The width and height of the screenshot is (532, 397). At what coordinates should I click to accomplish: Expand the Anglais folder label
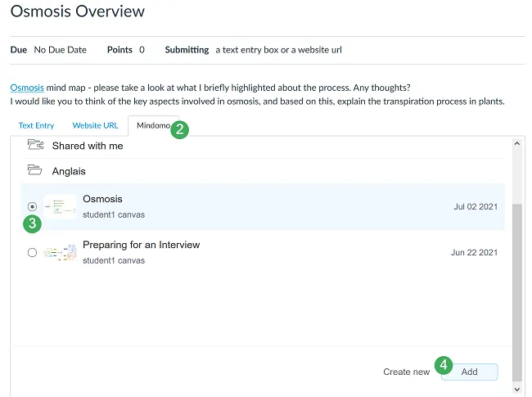[x=69, y=171]
